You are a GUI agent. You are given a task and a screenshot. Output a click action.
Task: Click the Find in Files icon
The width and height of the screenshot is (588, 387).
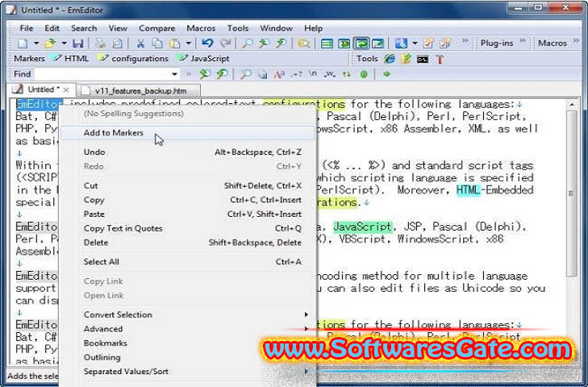click(304, 44)
